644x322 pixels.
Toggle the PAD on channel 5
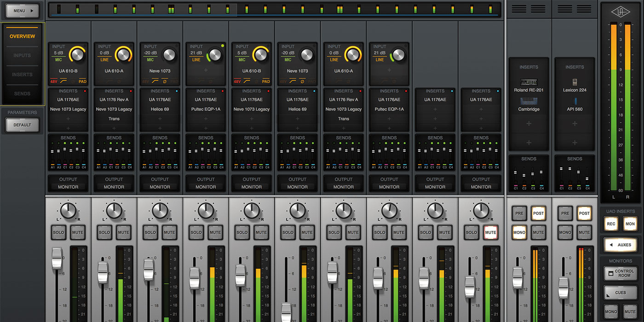(x=266, y=81)
